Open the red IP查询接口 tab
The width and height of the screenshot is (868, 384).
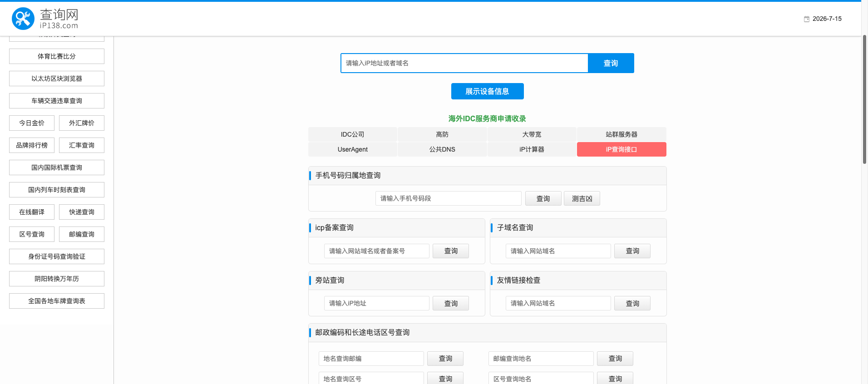[x=621, y=149]
